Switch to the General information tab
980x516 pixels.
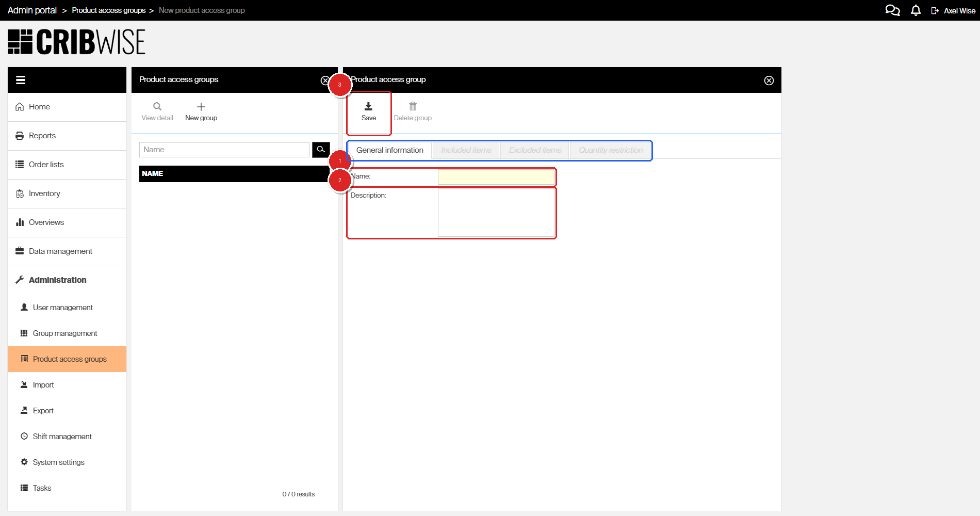coord(389,150)
